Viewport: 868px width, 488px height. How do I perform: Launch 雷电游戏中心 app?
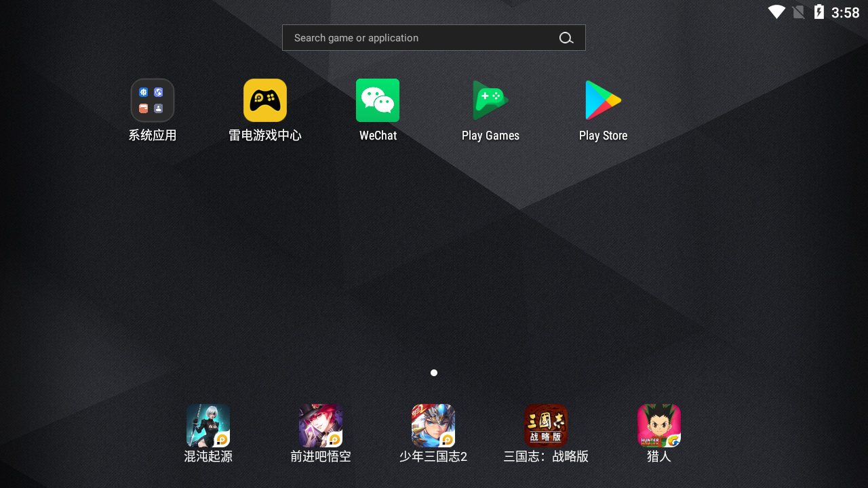(x=265, y=100)
